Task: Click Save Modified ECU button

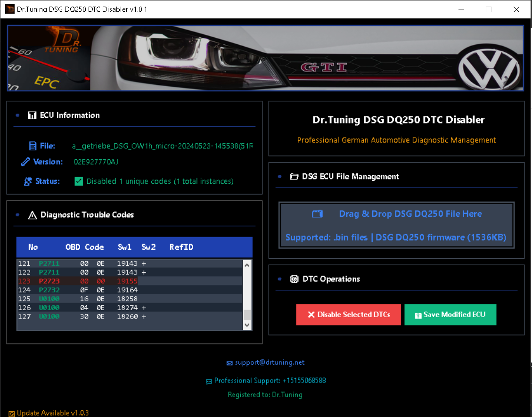Action: point(450,315)
